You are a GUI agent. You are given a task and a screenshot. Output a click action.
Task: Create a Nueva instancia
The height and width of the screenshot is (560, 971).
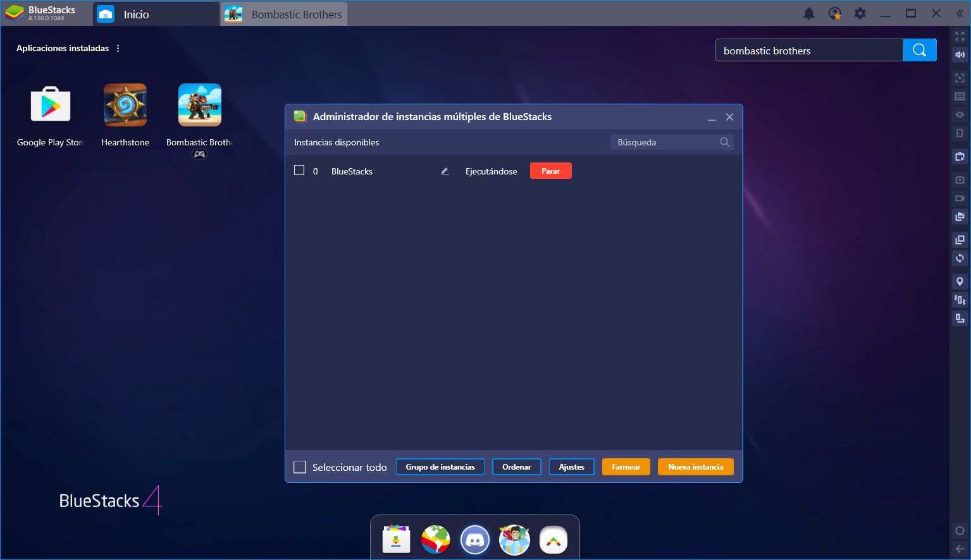(696, 467)
